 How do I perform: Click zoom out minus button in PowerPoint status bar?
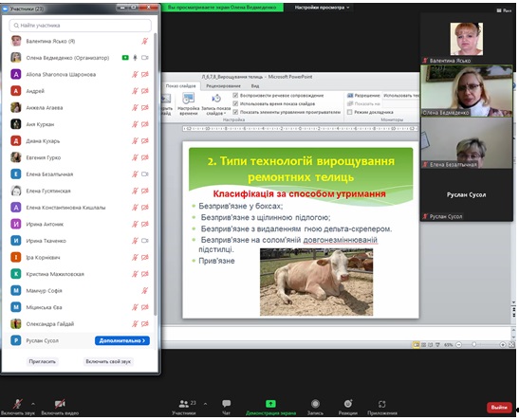click(x=458, y=344)
